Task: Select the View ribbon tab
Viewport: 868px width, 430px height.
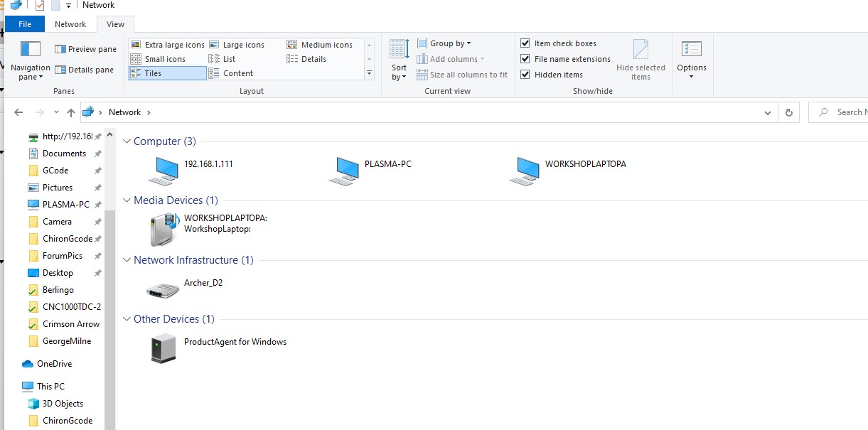Action: click(115, 24)
